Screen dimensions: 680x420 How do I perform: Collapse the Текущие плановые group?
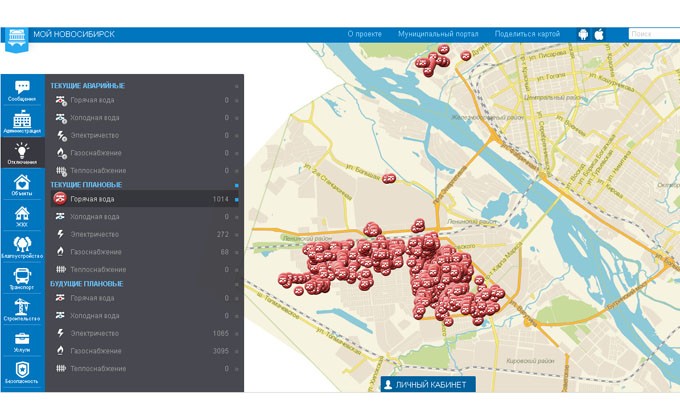pos(237,185)
